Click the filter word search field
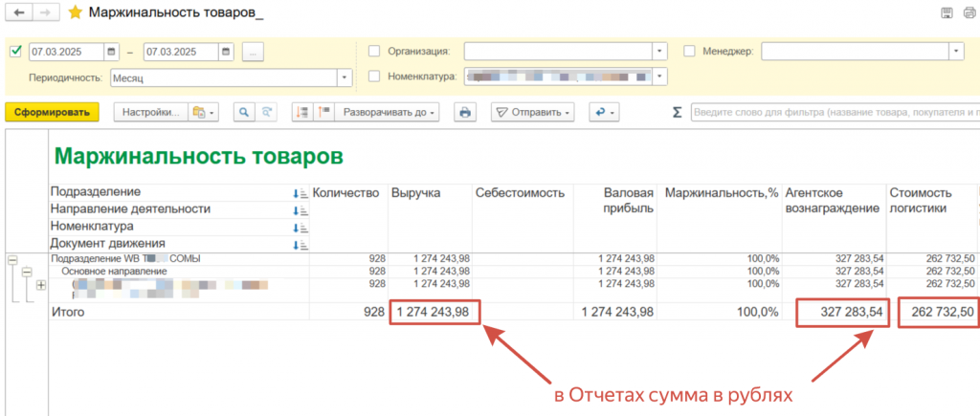Viewport: 980px width, 416px height. click(x=833, y=112)
